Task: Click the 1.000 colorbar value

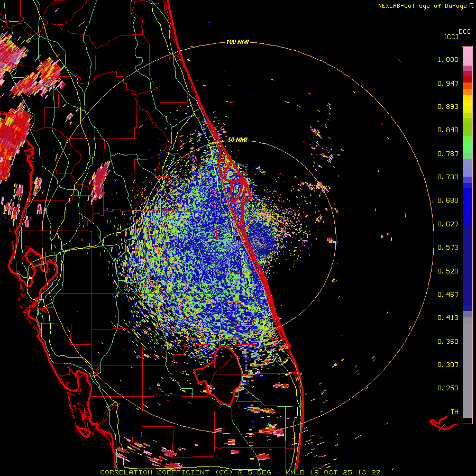Action: pos(448,59)
